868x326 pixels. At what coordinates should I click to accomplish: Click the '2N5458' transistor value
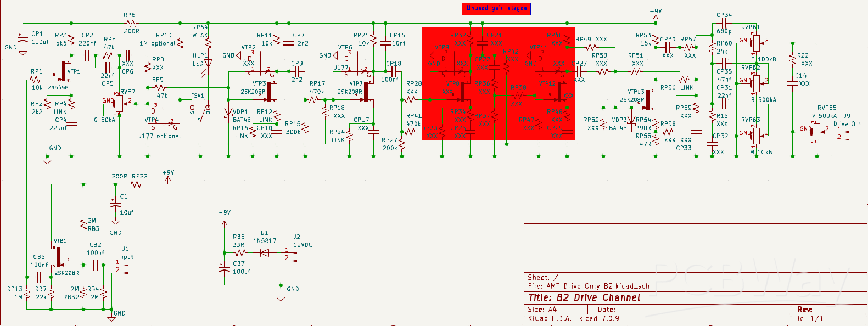pyautogui.click(x=58, y=88)
